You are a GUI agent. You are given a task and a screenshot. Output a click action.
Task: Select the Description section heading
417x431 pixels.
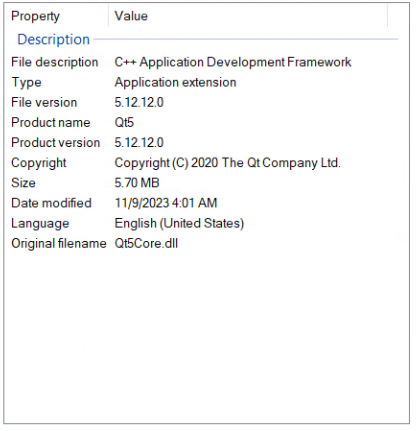click(x=53, y=39)
